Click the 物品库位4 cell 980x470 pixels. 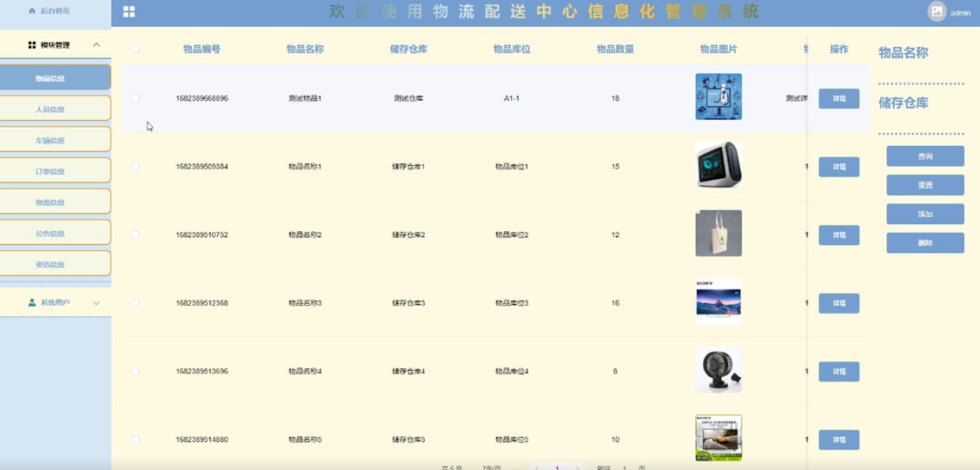click(512, 371)
